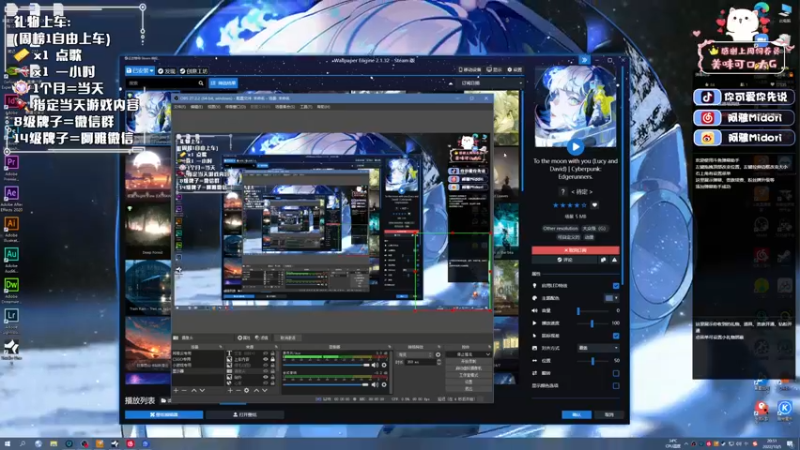
Task: Pop out the OBS Scenes dock panel
Action: click(x=220, y=346)
